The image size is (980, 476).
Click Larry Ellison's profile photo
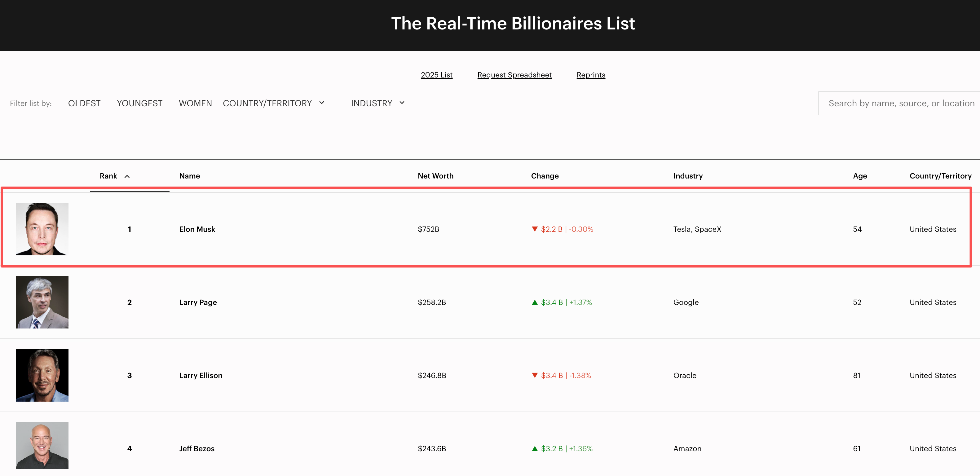42,375
